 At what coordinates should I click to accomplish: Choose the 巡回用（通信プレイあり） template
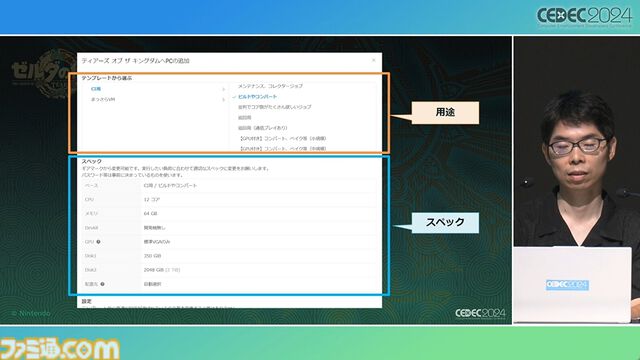262,128
